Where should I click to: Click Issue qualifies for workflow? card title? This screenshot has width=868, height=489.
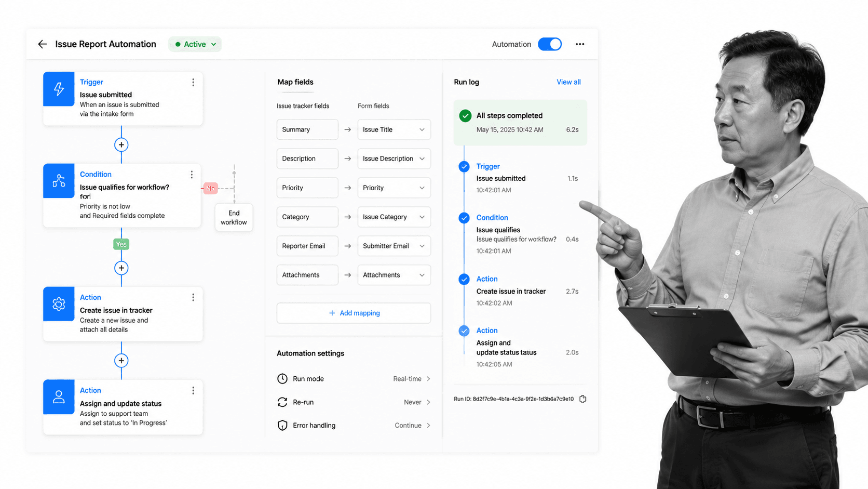click(x=125, y=188)
